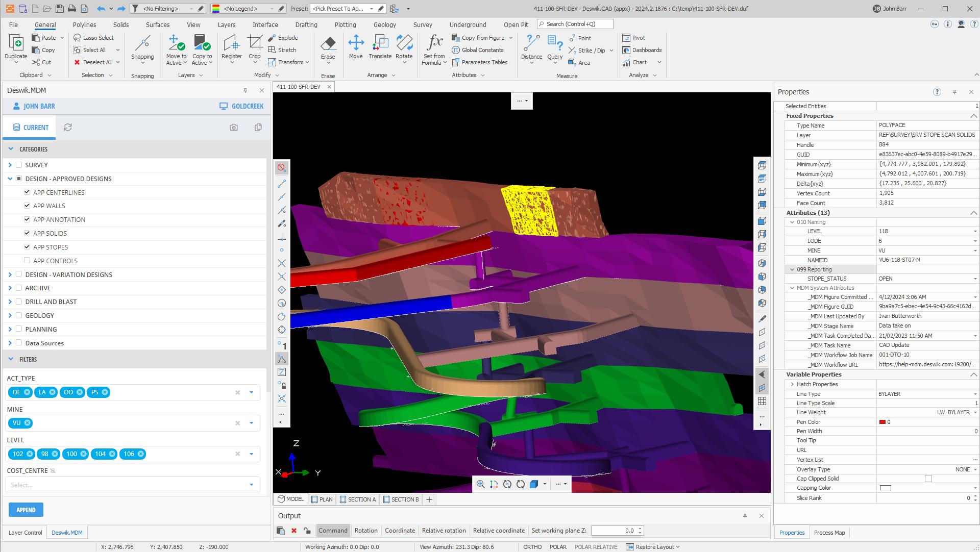This screenshot has width=980, height=552.
Task: Click the Pen Color red swatch
Action: click(x=882, y=422)
